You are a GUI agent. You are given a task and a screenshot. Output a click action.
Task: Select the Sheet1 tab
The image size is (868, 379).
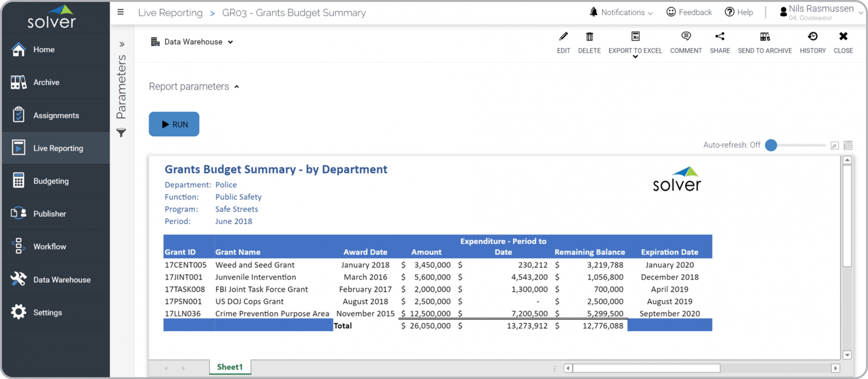[x=230, y=367]
